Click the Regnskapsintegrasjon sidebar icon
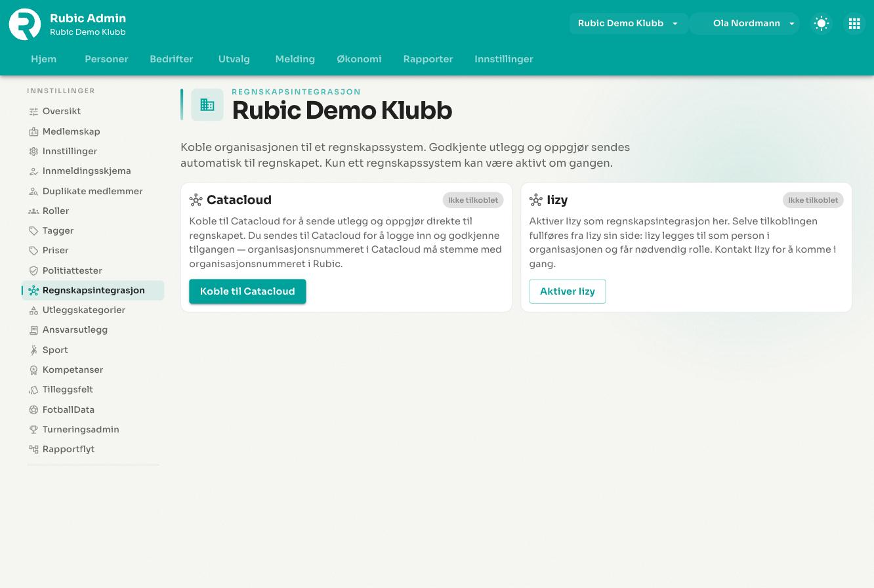The image size is (874, 588). pyautogui.click(x=33, y=290)
